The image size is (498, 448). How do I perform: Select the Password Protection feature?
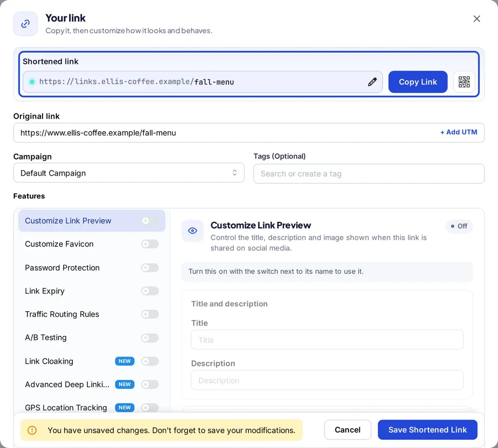(x=92, y=268)
